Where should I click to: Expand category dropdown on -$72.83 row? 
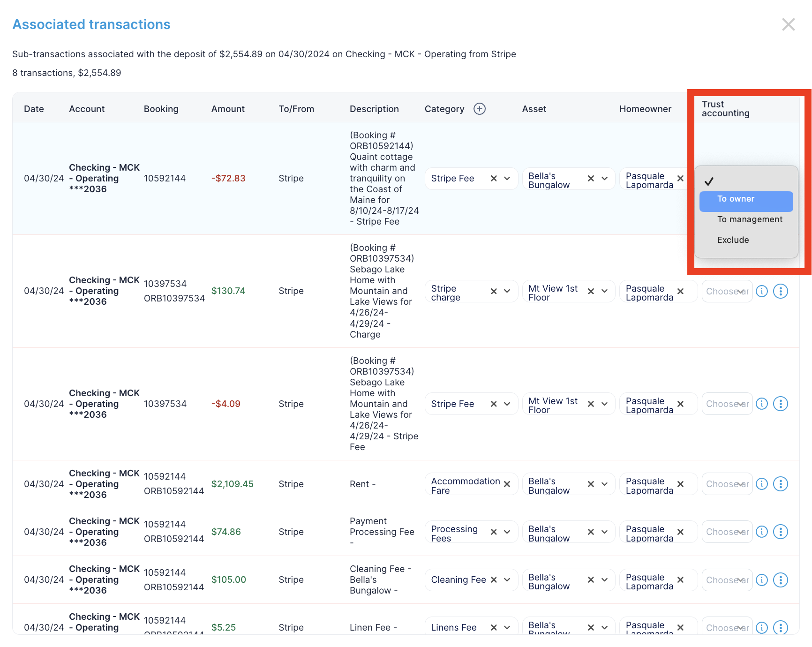pyautogui.click(x=507, y=179)
